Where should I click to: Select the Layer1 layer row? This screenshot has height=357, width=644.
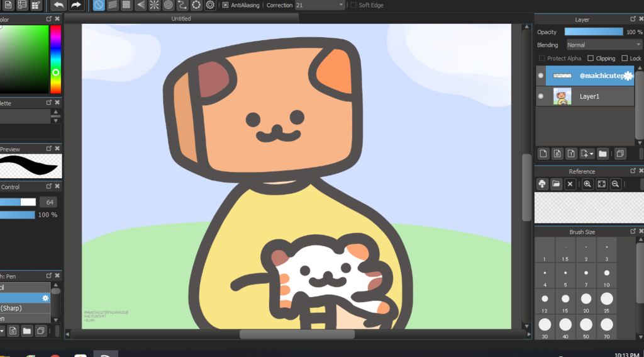585,96
